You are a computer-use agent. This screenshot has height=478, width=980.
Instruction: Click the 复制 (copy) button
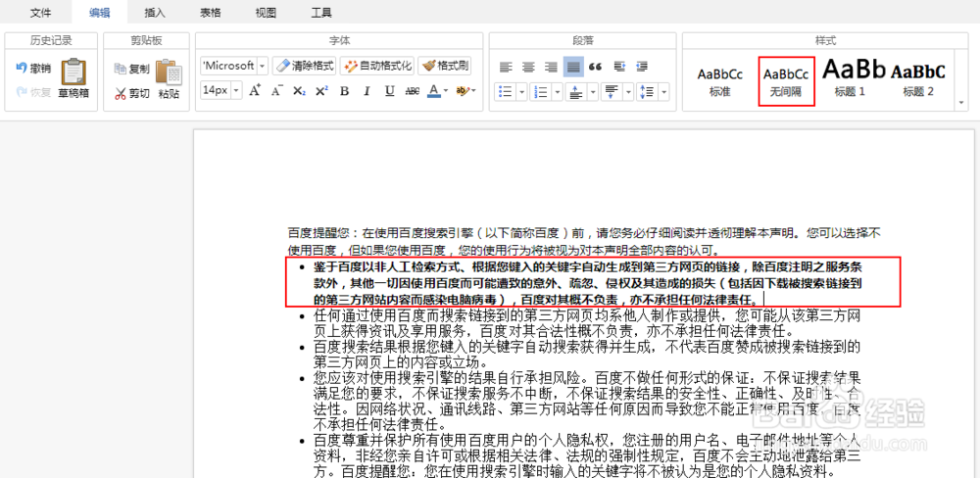[132, 69]
